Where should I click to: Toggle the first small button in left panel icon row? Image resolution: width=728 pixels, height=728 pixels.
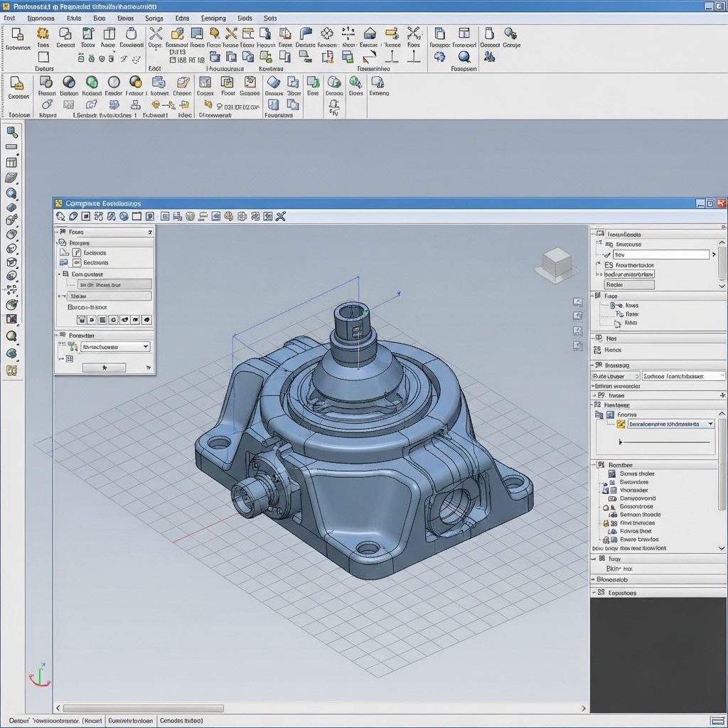(x=81, y=320)
